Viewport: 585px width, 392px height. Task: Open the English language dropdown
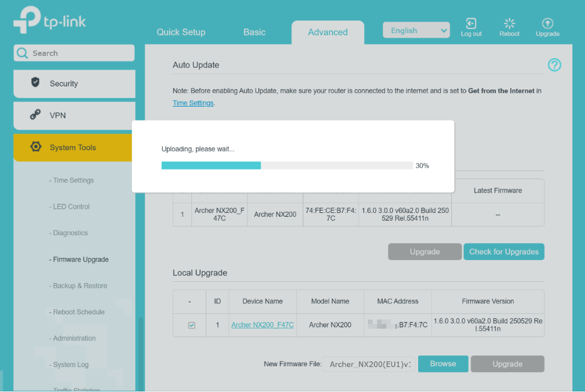[416, 31]
